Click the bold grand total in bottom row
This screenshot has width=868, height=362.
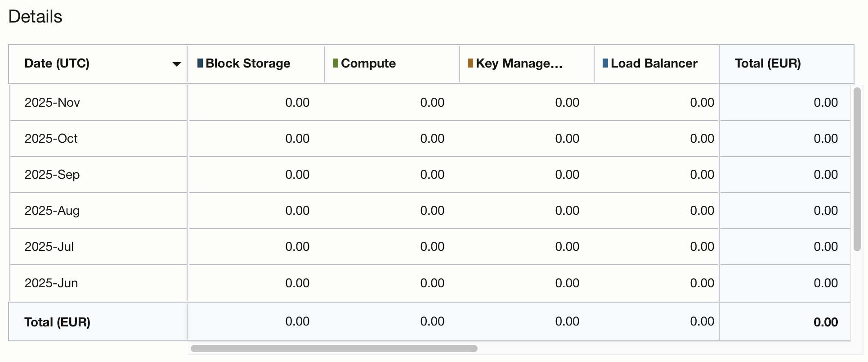pos(826,322)
